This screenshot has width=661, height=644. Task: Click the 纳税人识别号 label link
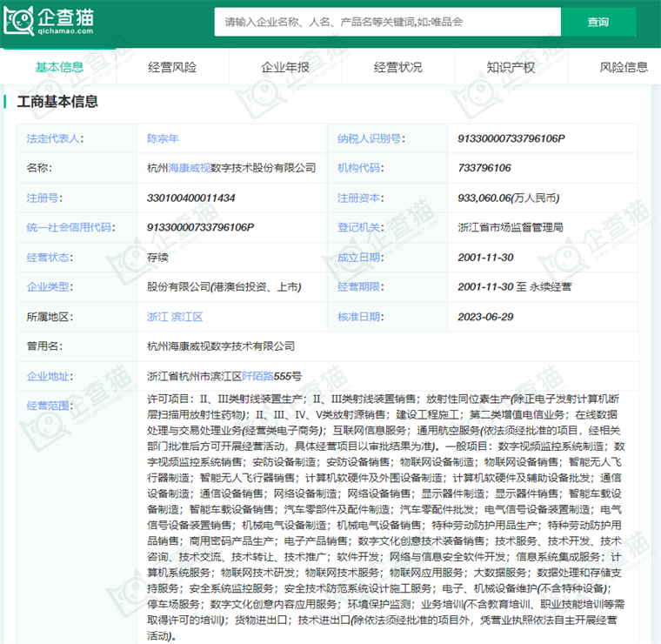click(370, 138)
